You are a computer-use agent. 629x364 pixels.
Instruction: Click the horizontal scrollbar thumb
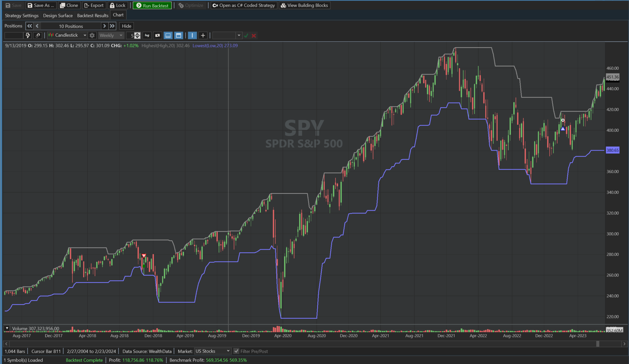coord(598,344)
